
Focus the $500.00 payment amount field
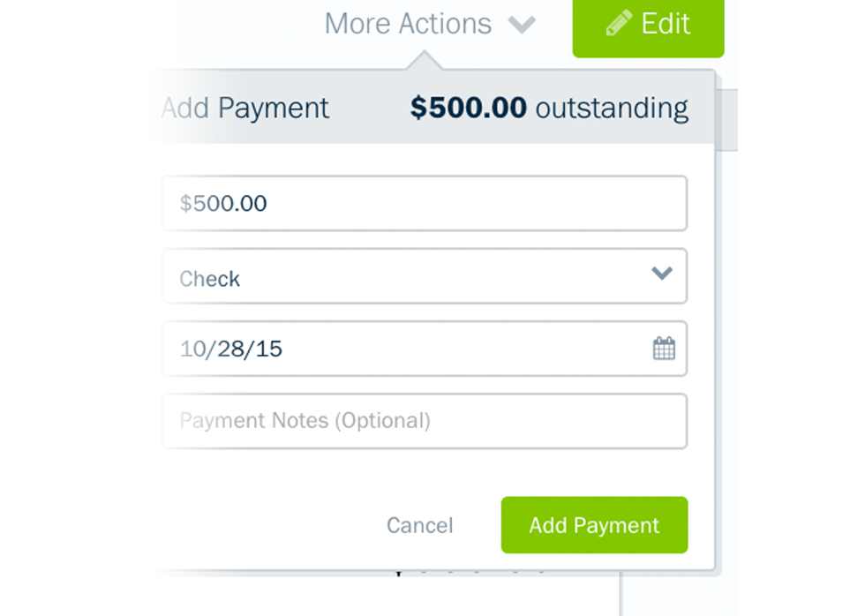click(x=424, y=204)
